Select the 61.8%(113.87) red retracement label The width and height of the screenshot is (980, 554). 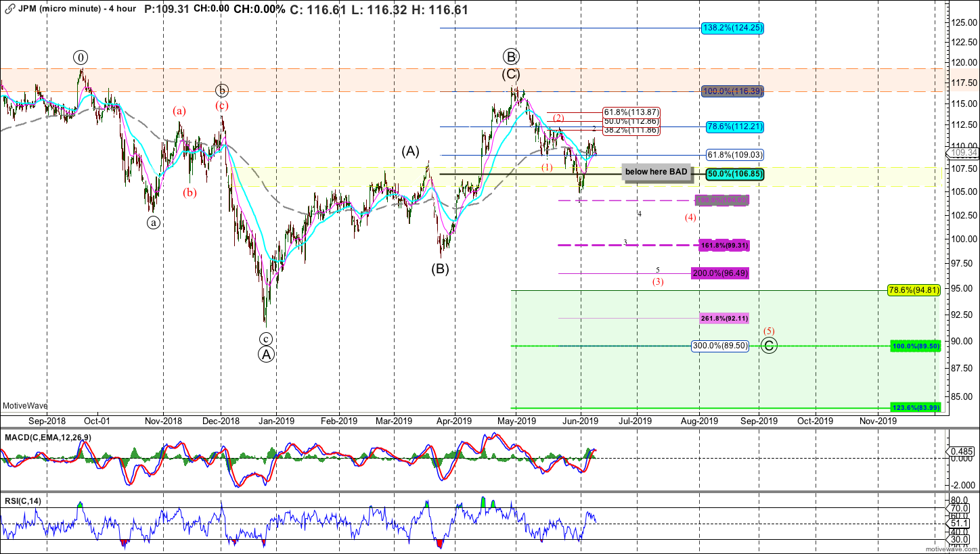pyautogui.click(x=631, y=112)
